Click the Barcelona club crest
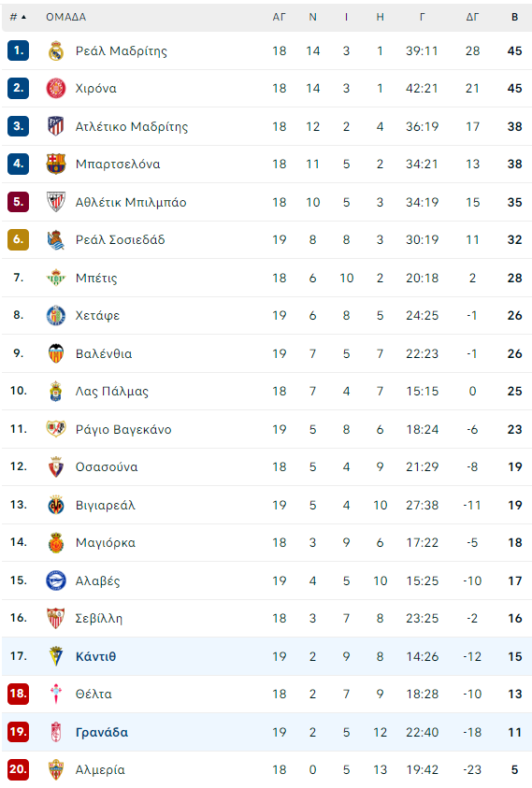 [56, 164]
